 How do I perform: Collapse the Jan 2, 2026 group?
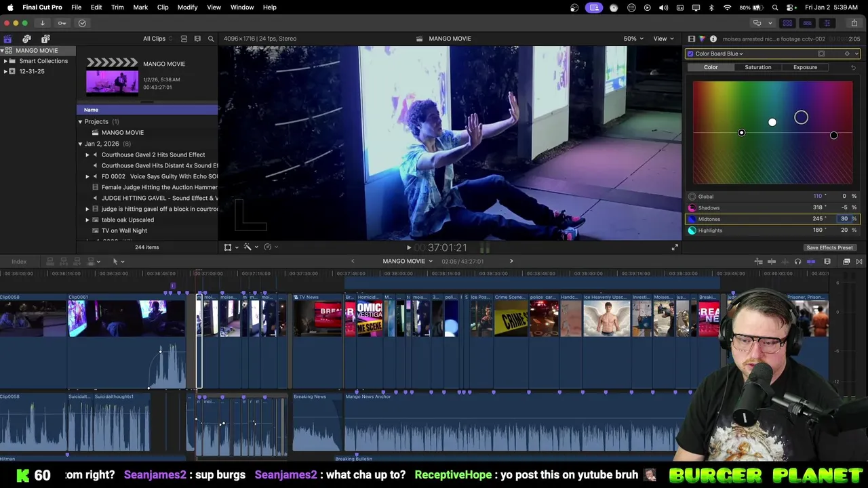[x=80, y=144]
